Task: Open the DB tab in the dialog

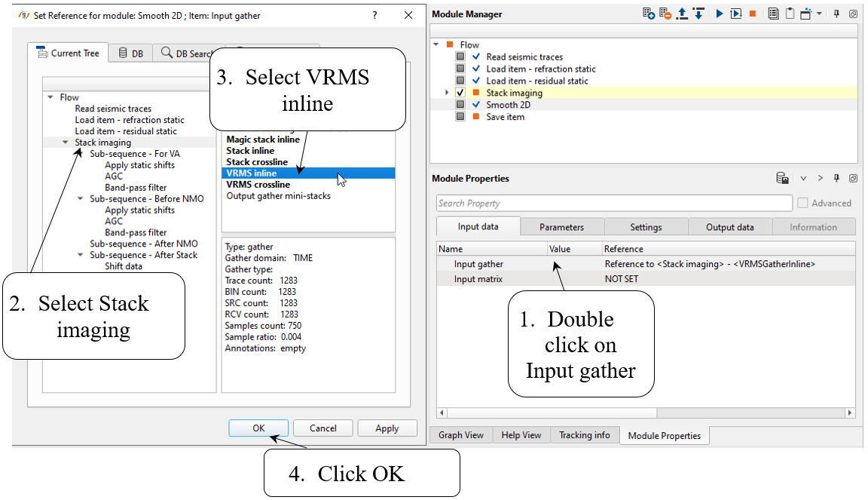Action: (130, 54)
